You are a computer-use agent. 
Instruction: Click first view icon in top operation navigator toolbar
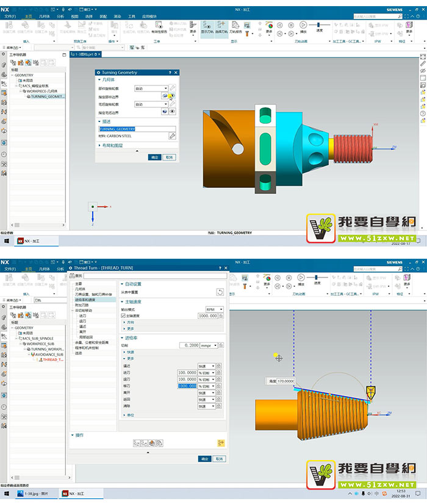[x=13, y=63]
